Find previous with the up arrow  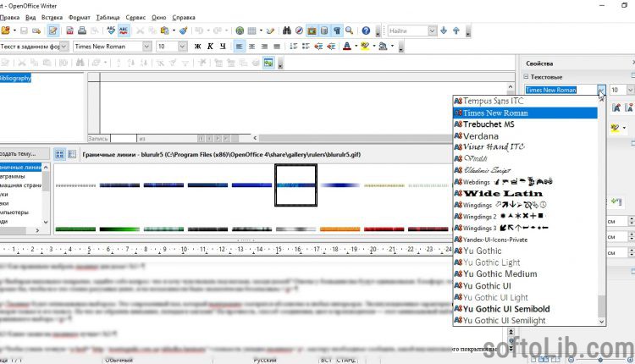[456, 30]
